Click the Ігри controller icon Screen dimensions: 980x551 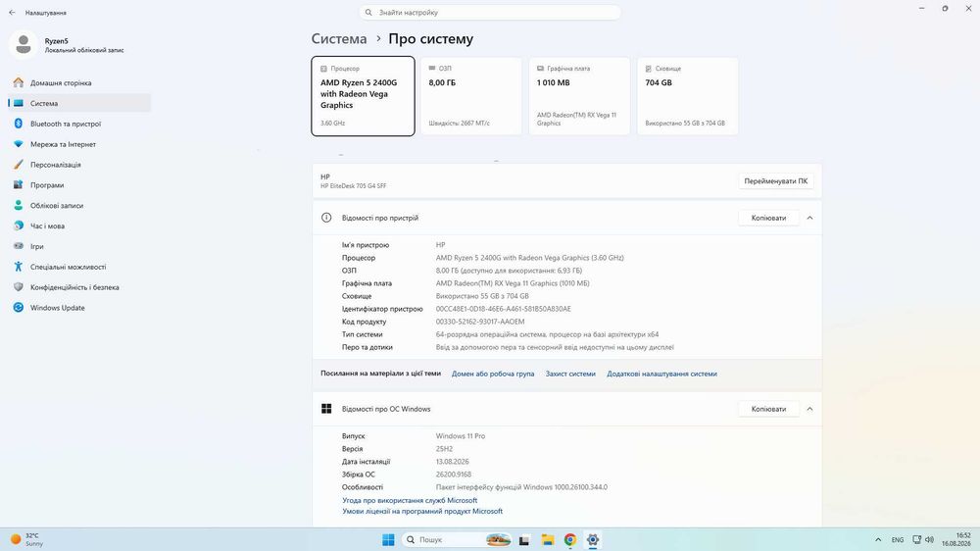click(18, 246)
